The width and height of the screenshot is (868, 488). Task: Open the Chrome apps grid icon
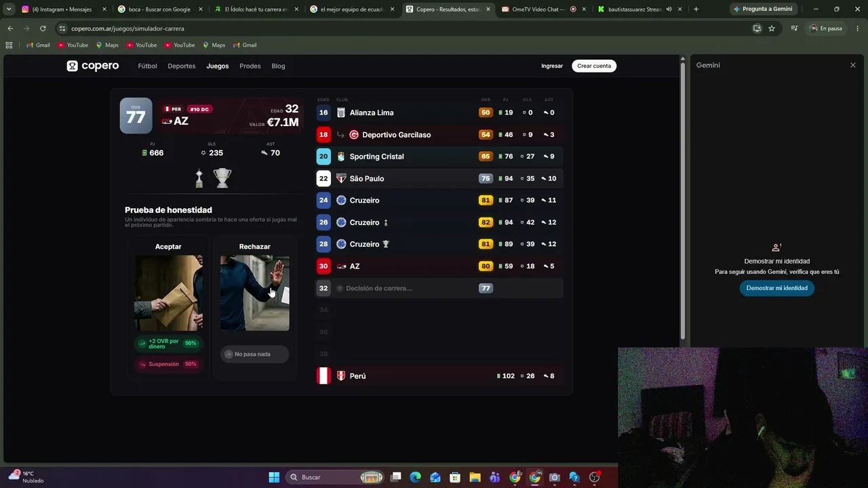pos(9,45)
